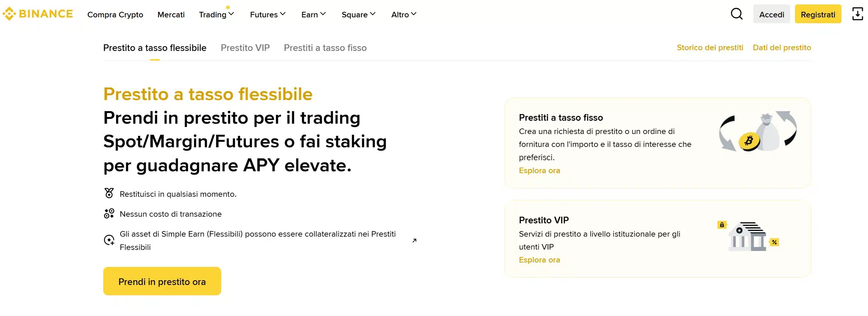The image size is (868, 316).
Task: Switch to the Prestito VIP tab
Action: pos(245,48)
